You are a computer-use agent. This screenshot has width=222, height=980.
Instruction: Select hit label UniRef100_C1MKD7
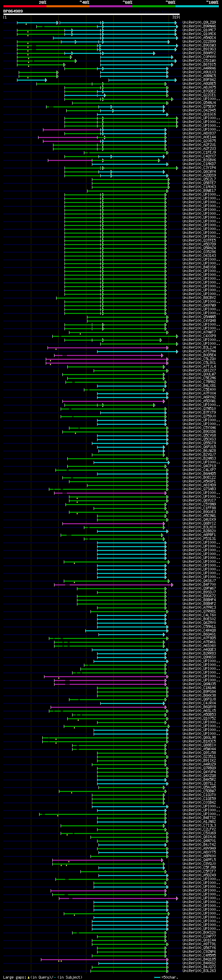199,164
